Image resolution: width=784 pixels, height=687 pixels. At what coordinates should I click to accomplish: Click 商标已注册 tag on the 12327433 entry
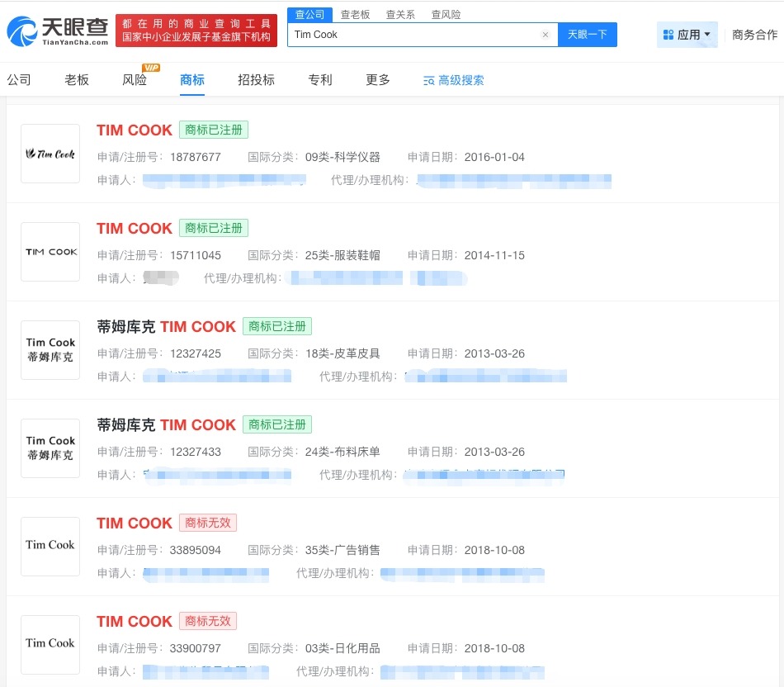pyautogui.click(x=277, y=424)
